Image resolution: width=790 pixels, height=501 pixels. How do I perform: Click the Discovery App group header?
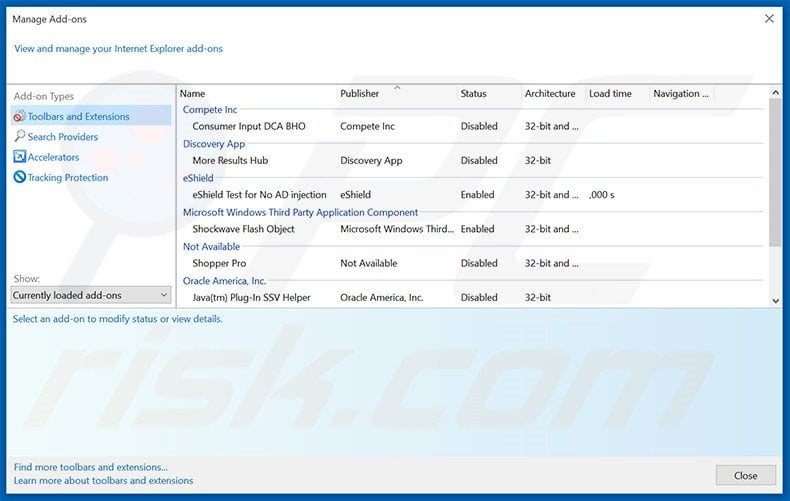[x=214, y=144]
